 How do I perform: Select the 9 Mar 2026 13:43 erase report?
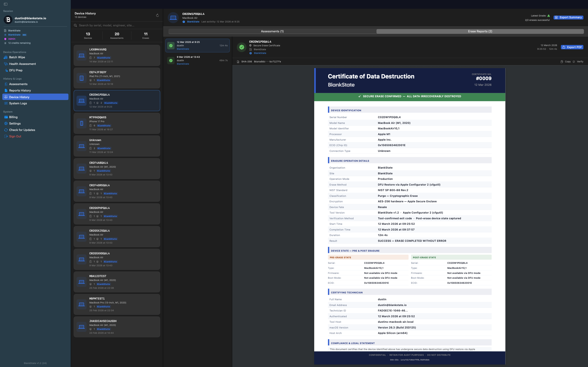point(197,60)
